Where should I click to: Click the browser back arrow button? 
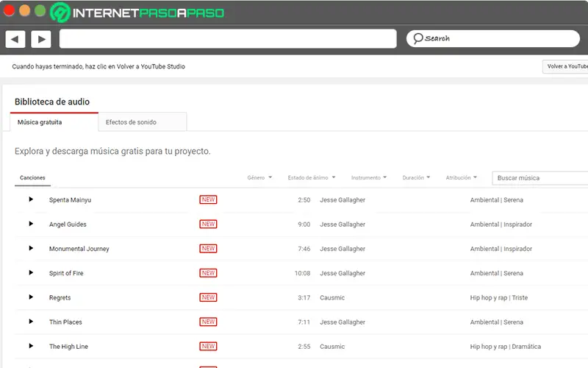coord(15,39)
